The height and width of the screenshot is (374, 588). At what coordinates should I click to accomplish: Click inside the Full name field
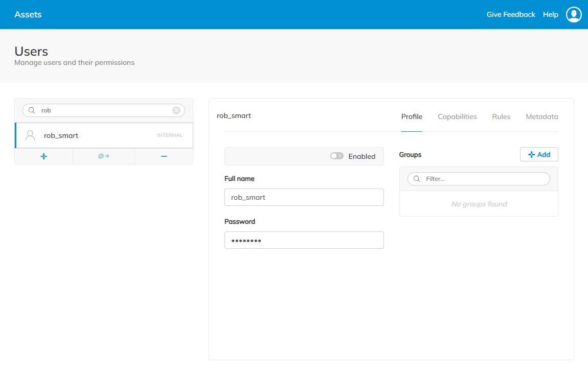click(x=304, y=197)
